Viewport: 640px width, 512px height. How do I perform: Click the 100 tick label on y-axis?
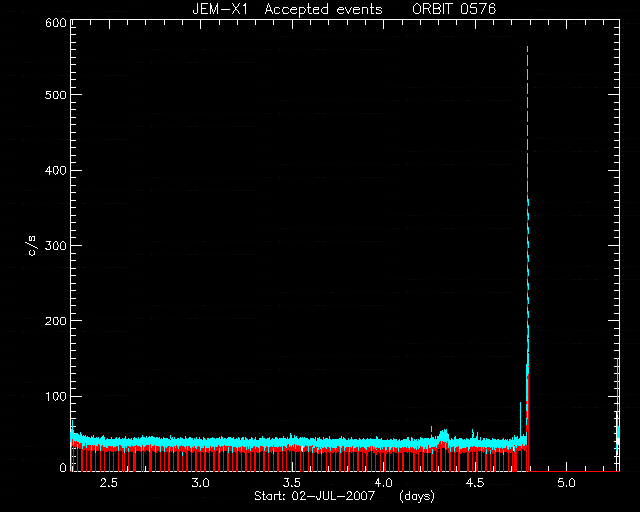(x=56, y=396)
